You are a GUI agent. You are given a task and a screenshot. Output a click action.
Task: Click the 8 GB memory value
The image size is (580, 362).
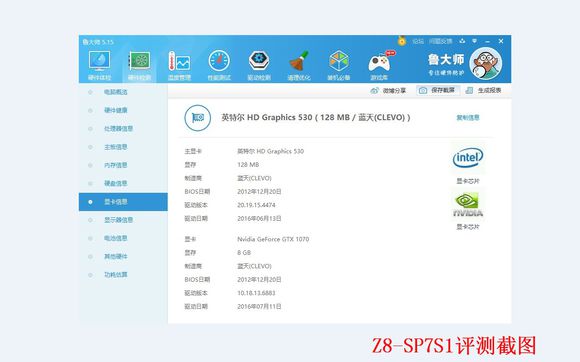[x=244, y=253]
